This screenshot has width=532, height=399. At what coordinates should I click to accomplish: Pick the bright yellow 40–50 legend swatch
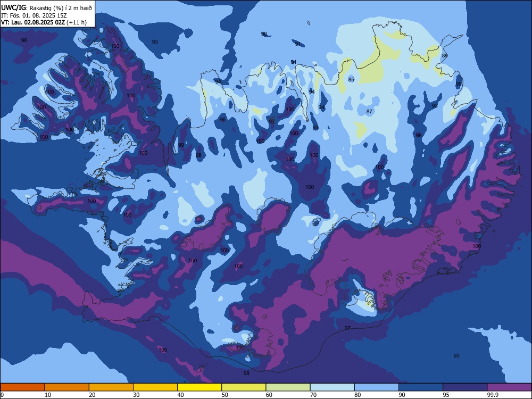coord(199,387)
